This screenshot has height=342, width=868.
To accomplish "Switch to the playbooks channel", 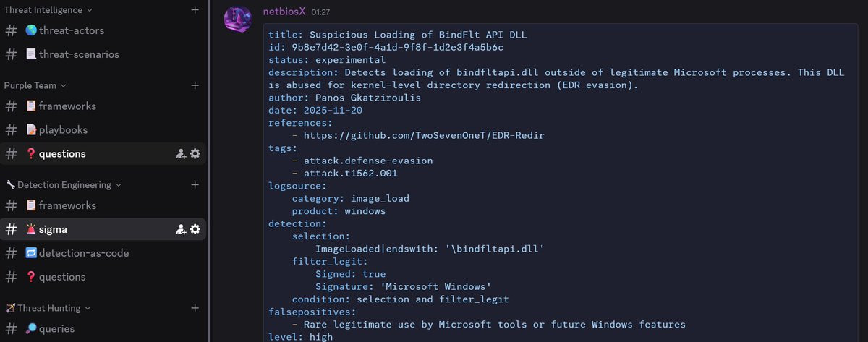I will [63, 130].
